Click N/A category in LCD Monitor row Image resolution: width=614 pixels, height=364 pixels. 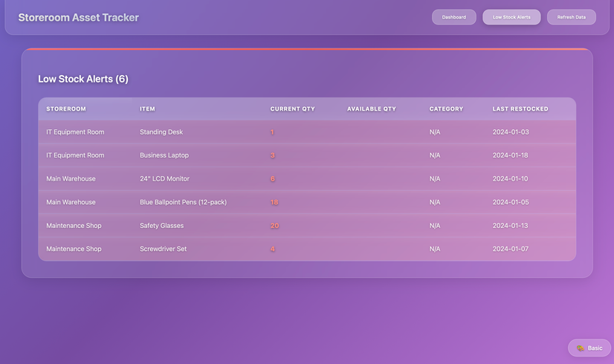coord(435,179)
